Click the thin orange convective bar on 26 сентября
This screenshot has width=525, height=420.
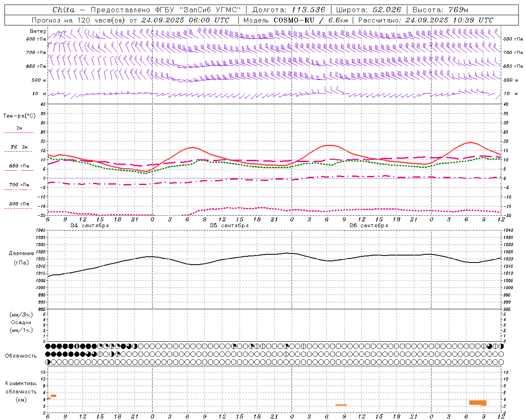tap(341, 405)
